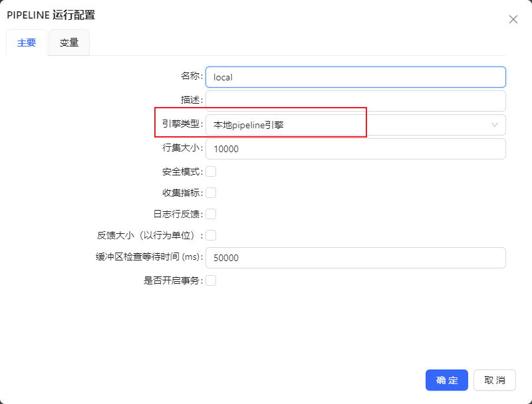Focus the empty 描述 text field
The height and width of the screenshot is (404, 532).
click(x=355, y=101)
